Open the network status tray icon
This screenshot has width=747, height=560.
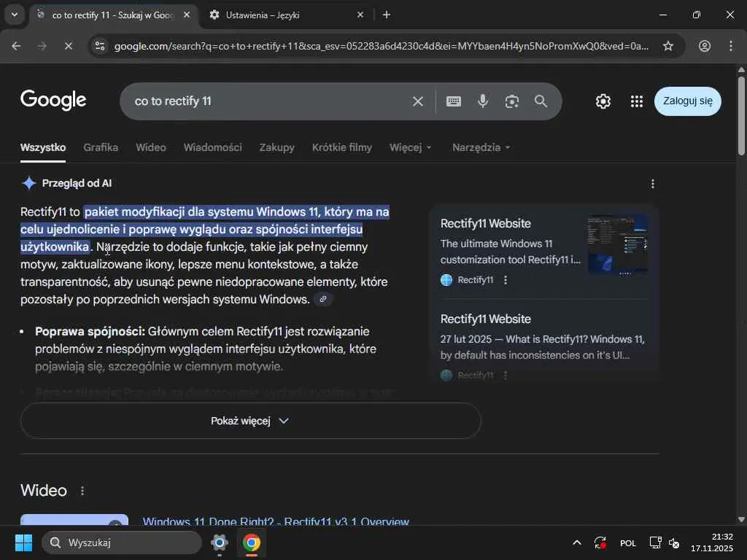pos(655,542)
